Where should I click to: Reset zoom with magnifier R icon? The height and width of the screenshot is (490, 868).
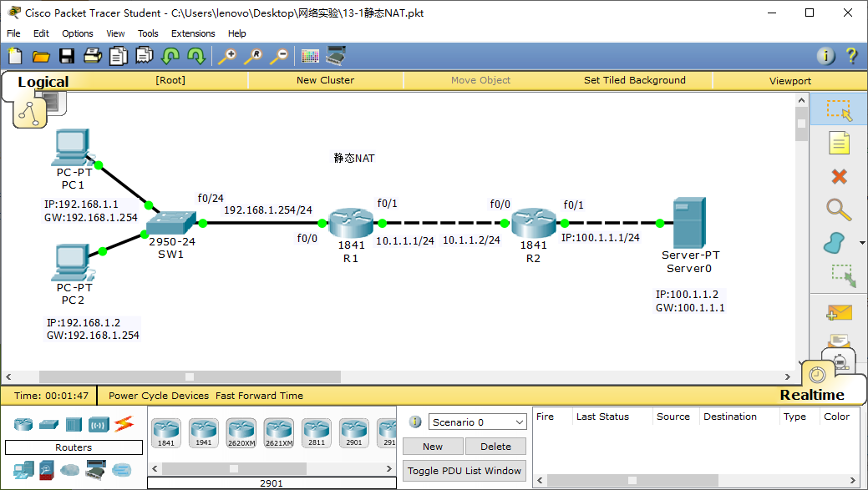coord(253,56)
